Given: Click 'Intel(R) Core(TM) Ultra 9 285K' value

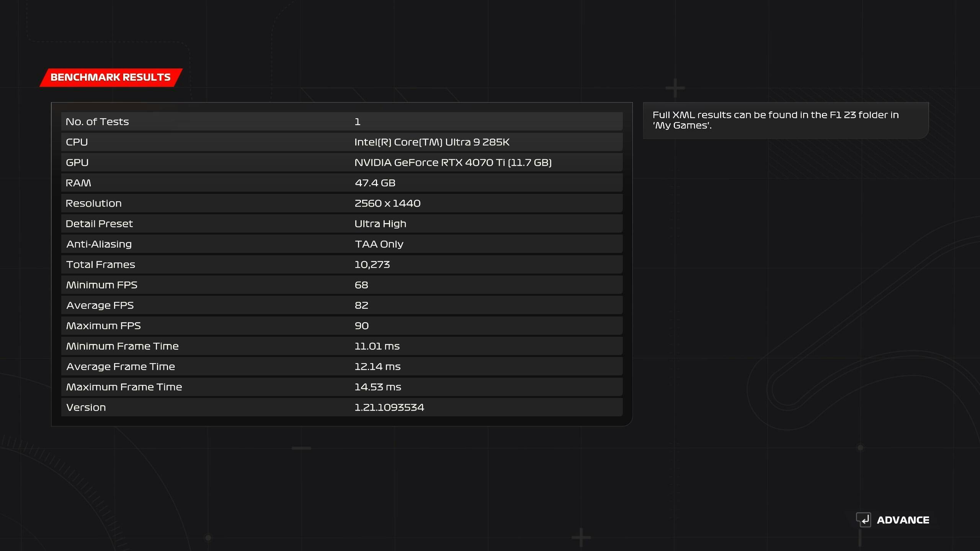Looking at the screenshot, I should tap(432, 142).
